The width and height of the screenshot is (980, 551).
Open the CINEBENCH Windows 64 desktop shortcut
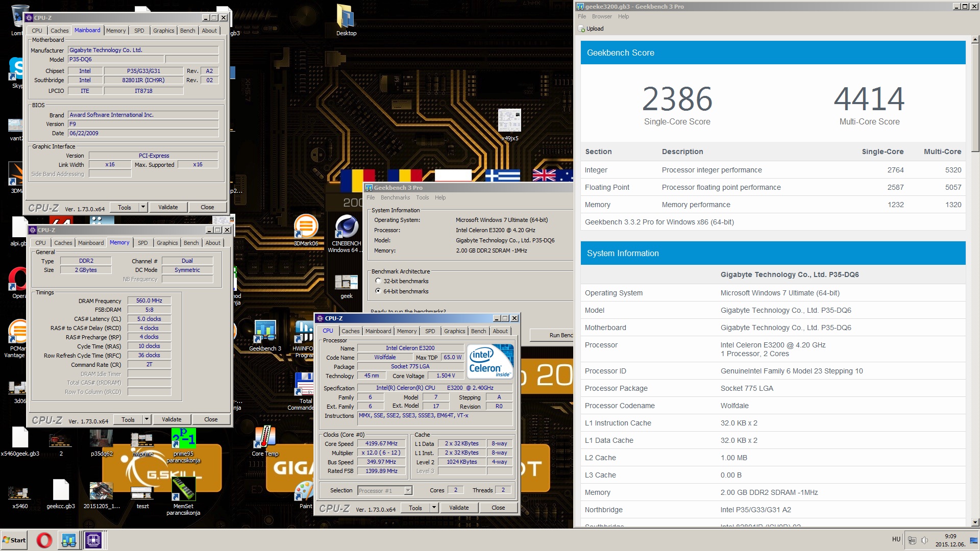pos(346,234)
